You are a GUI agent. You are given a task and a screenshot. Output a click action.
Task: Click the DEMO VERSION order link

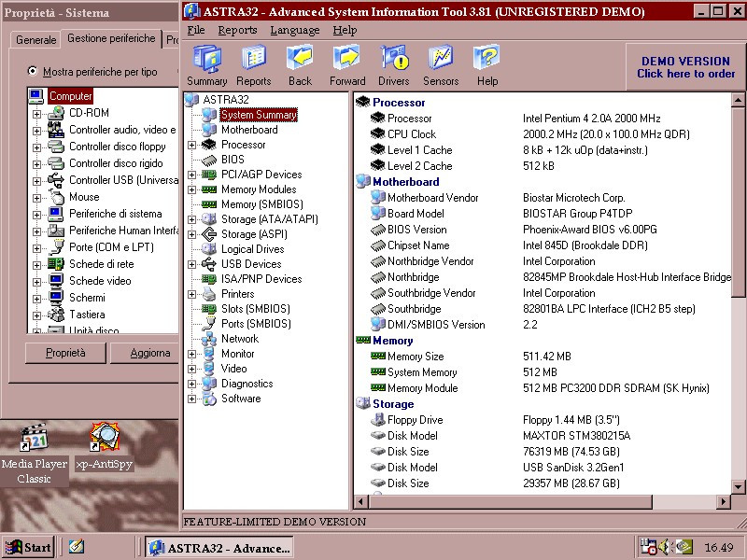click(x=685, y=67)
